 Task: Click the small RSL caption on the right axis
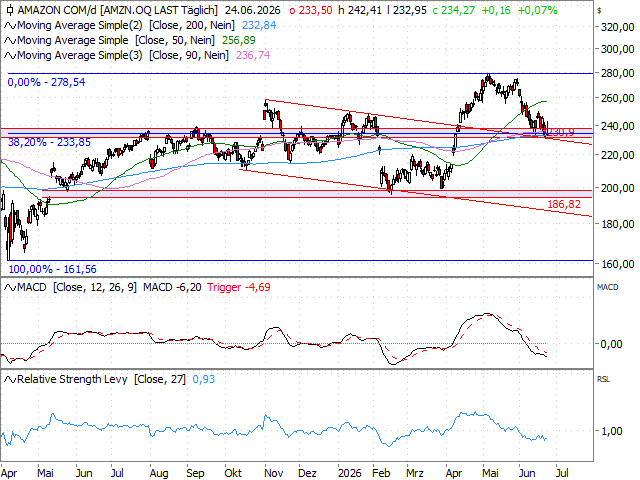tap(603, 380)
